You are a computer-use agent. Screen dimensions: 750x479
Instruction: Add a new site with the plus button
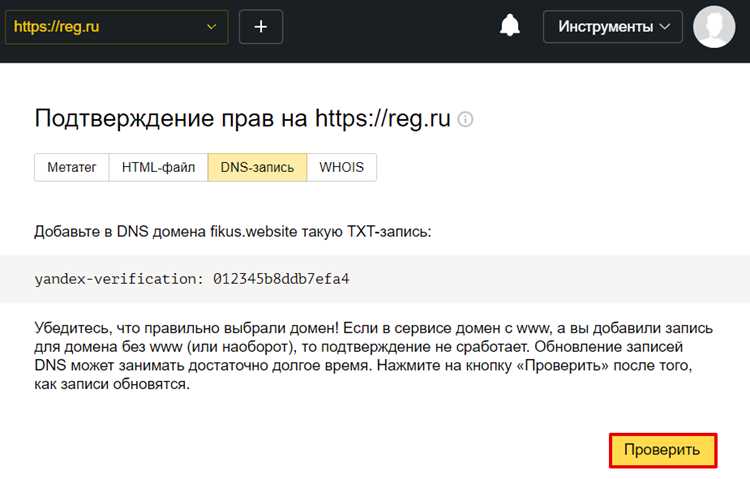click(261, 27)
